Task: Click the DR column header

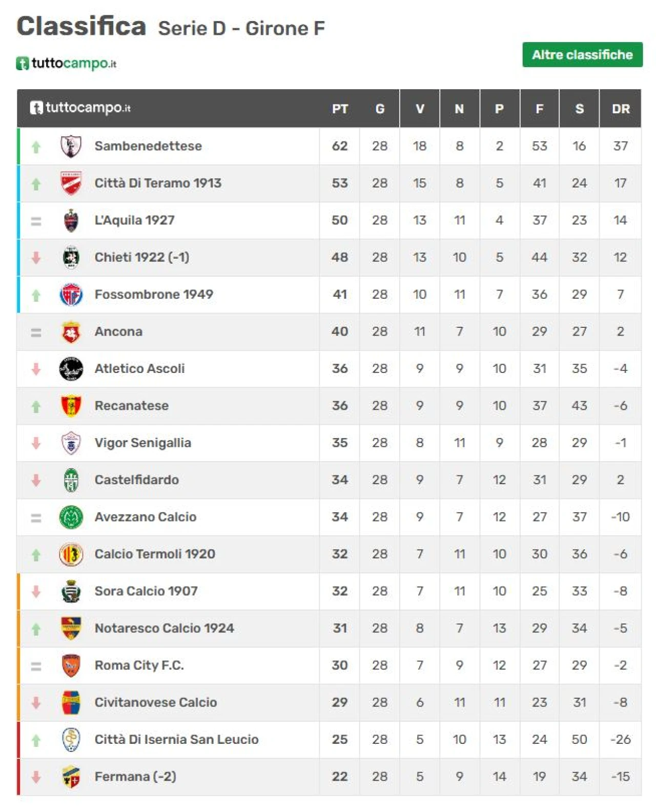Action: [621, 109]
